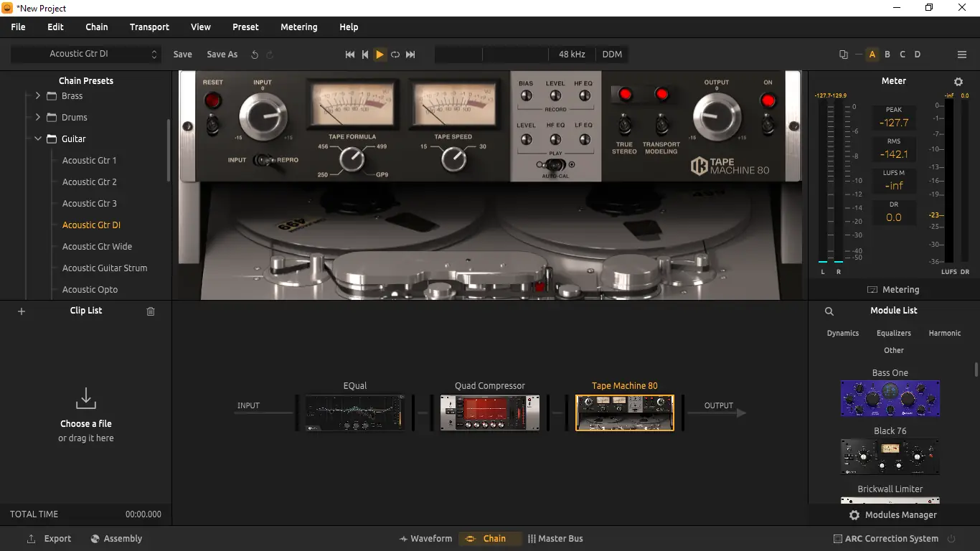Click the undo arrow icon
Screen dimensions: 980x551
(255, 55)
